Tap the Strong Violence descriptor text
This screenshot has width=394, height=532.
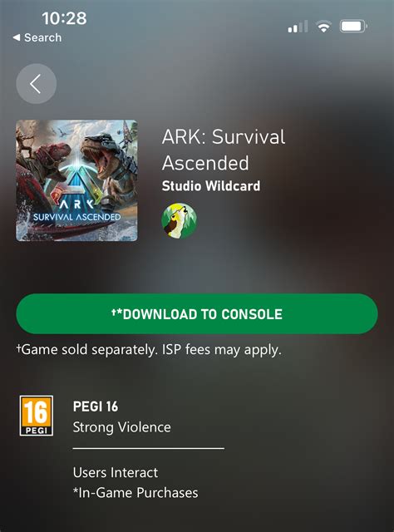[122, 426]
